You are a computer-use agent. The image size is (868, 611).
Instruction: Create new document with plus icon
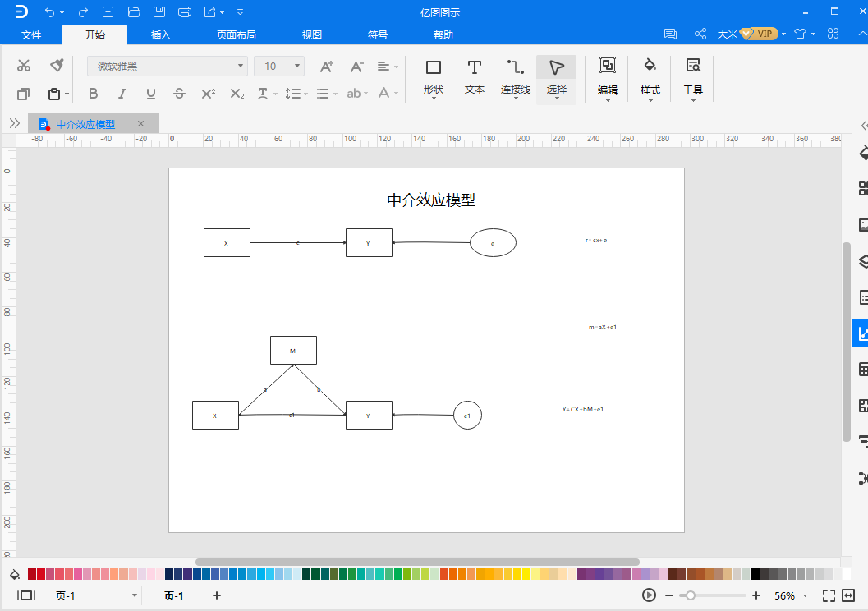click(108, 11)
